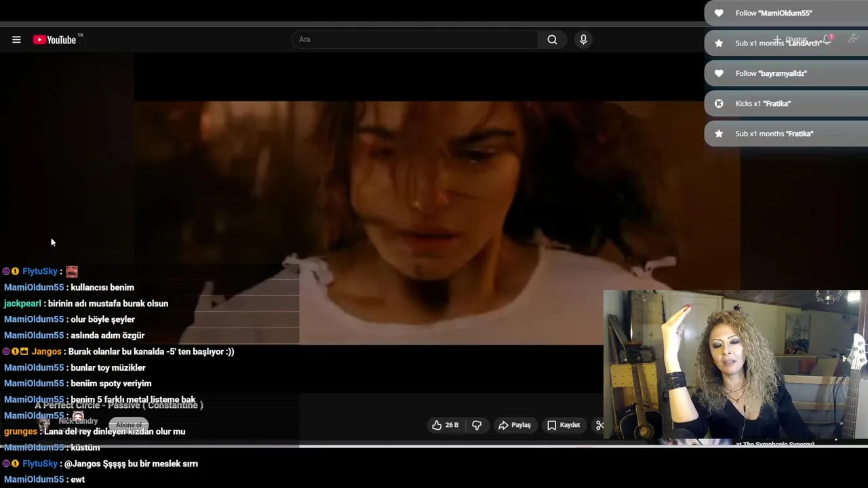The height and width of the screenshot is (488, 868).
Task: Select message "aslında adım özgür"
Action: 108,335
